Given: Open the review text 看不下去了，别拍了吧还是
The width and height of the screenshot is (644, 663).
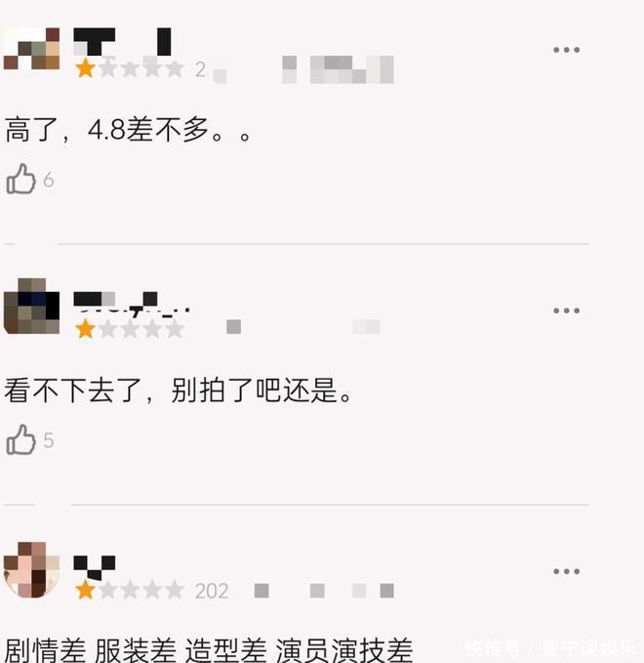Looking at the screenshot, I should point(178,391).
